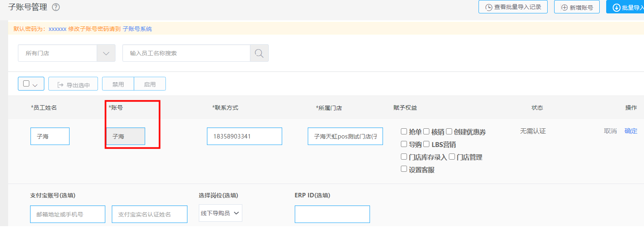Viewport: 644px width, 240px height.
Task: Expand the select-all checkbox dropdown arrow
Action: pos(35,85)
